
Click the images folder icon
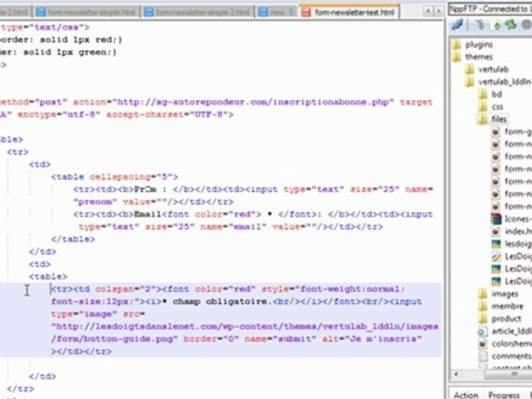(483, 294)
